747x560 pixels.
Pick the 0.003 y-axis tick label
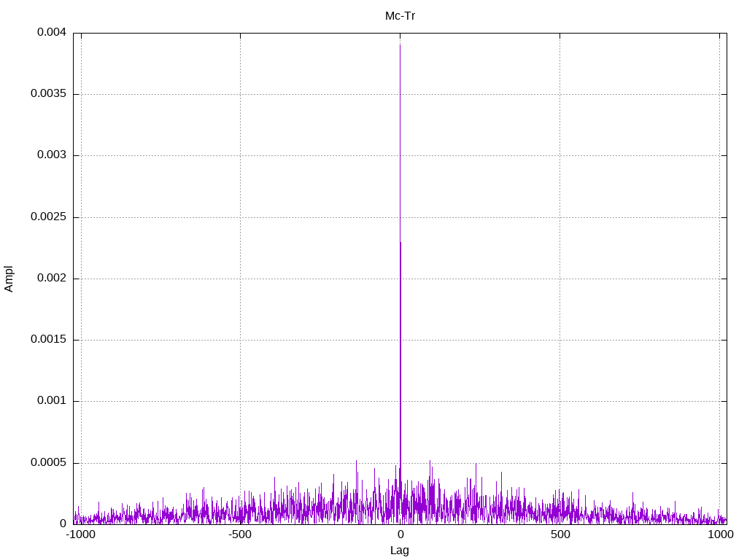51,155
